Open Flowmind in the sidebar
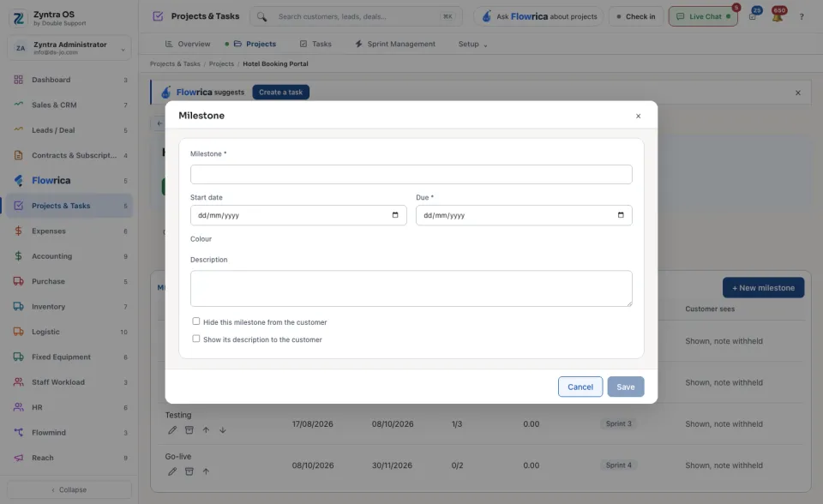The image size is (823, 504). point(69,433)
